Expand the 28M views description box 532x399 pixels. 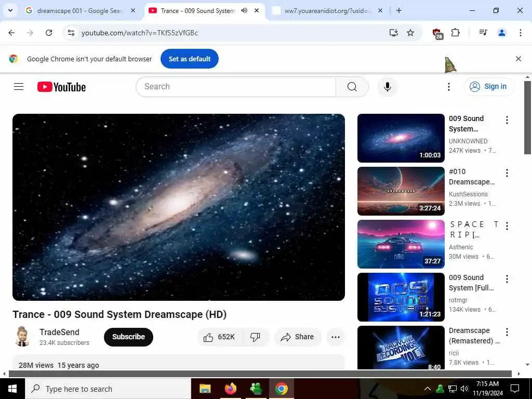click(x=179, y=362)
